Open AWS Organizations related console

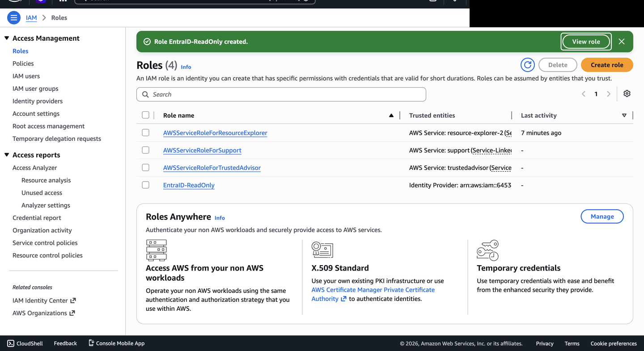43,313
